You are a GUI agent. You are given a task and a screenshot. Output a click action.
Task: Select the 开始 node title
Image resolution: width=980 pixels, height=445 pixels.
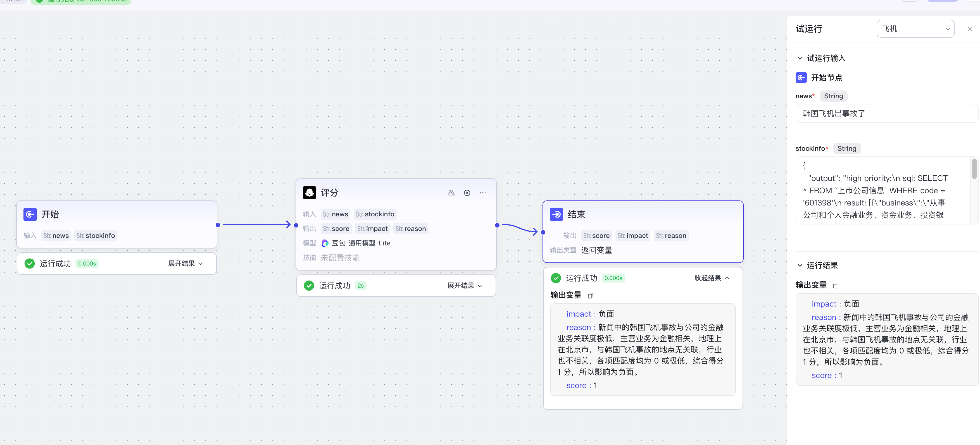pyautogui.click(x=50, y=214)
